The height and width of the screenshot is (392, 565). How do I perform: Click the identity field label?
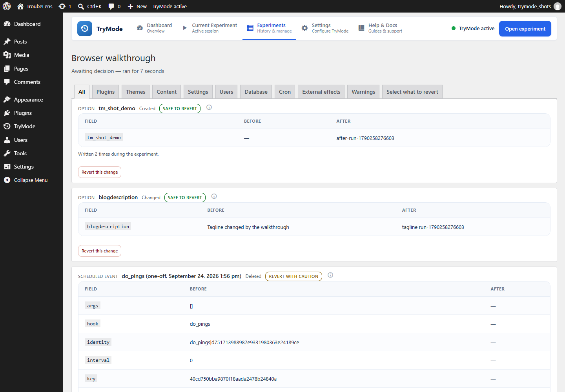(x=98, y=342)
